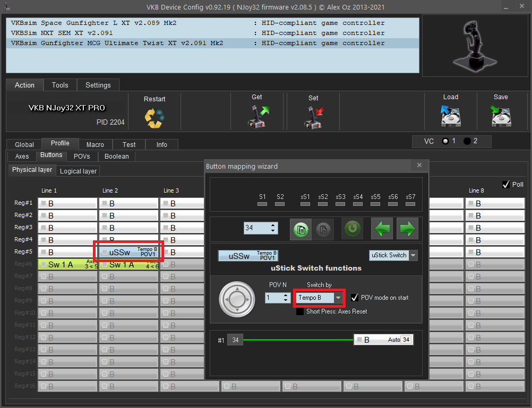Open the Boolean sub-tab
This screenshot has width=532, height=408.
117,157
